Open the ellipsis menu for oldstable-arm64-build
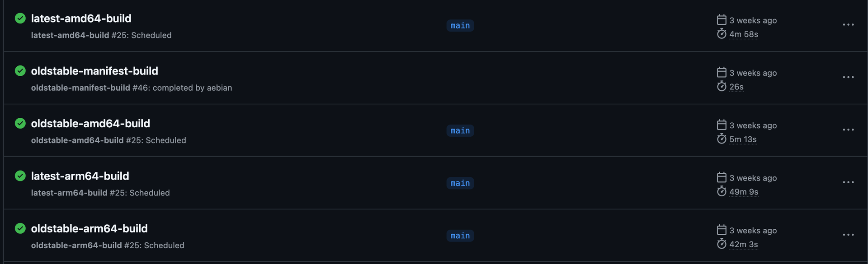 tap(848, 235)
